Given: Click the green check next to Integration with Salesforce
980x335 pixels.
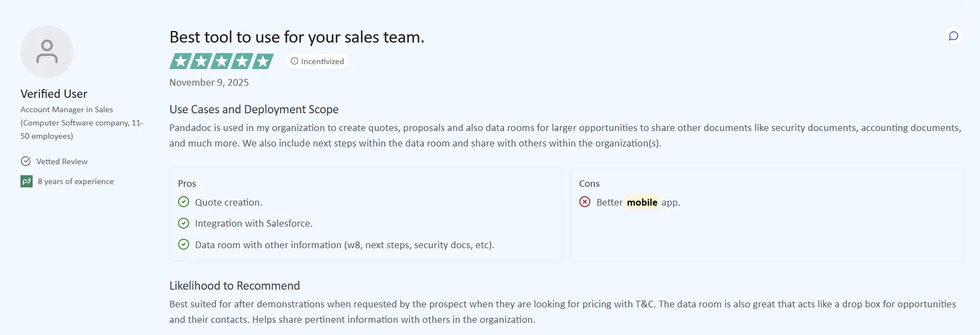Looking at the screenshot, I should pos(184,223).
